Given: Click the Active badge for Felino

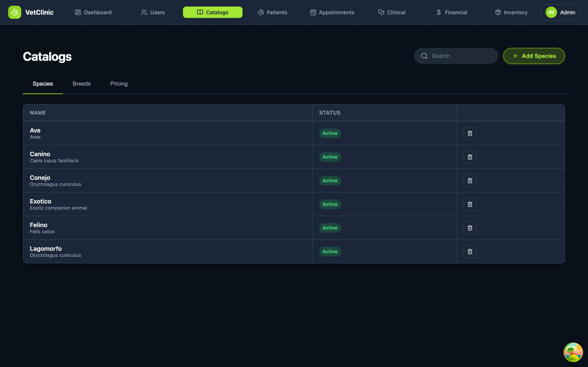Looking at the screenshot, I should (330, 228).
